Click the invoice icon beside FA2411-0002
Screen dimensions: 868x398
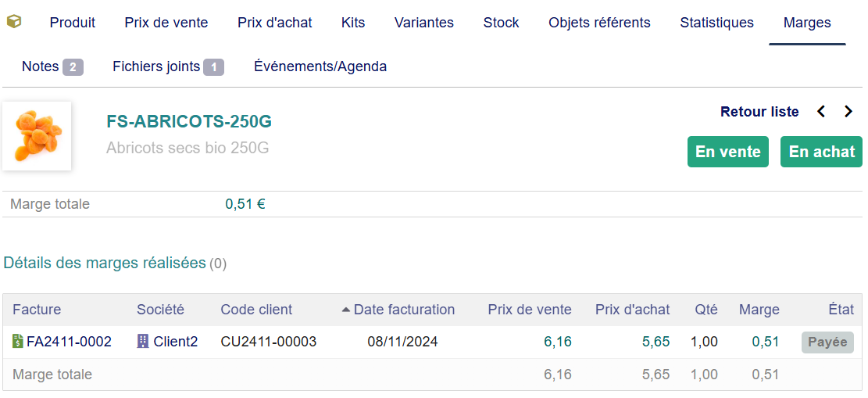point(18,342)
